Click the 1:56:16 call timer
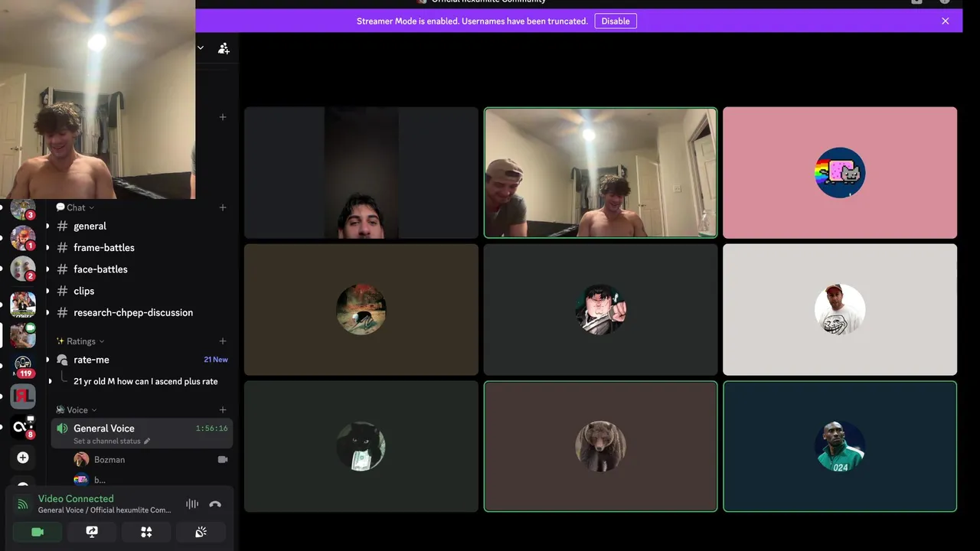 [211, 429]
